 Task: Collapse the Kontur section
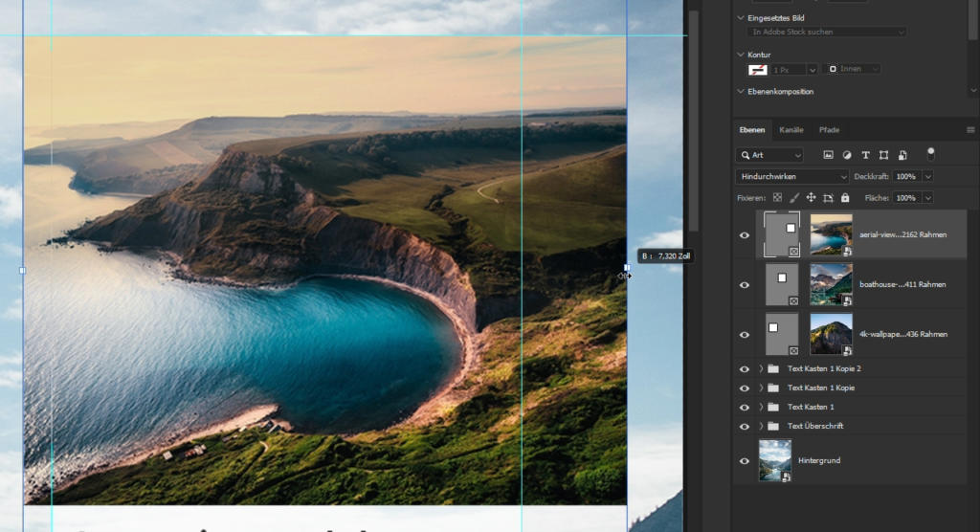coord(741,55)
